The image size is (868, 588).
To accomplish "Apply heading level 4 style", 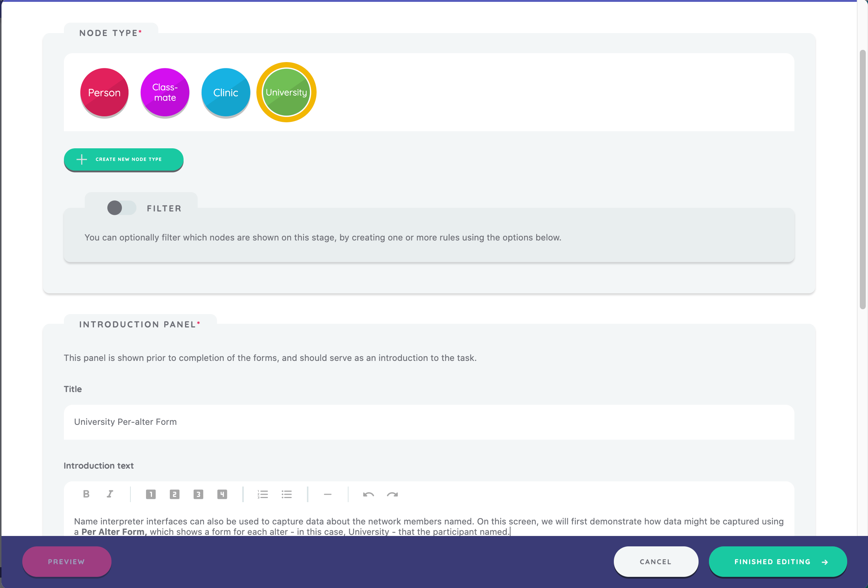I will pos(222,494).
